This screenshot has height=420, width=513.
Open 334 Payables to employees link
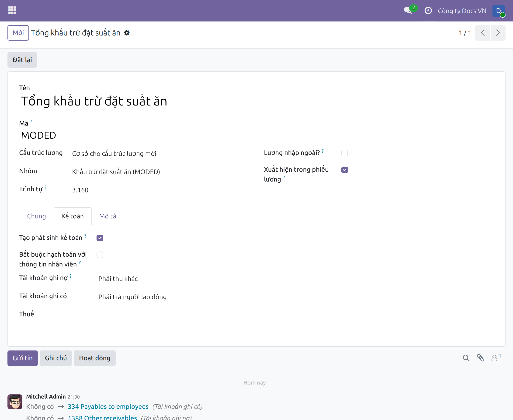[x=108, y=406]
